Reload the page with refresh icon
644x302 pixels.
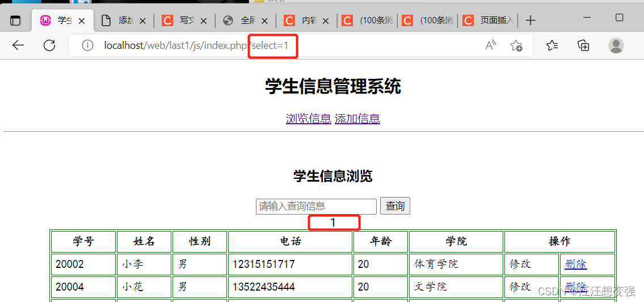coord(50,45)
